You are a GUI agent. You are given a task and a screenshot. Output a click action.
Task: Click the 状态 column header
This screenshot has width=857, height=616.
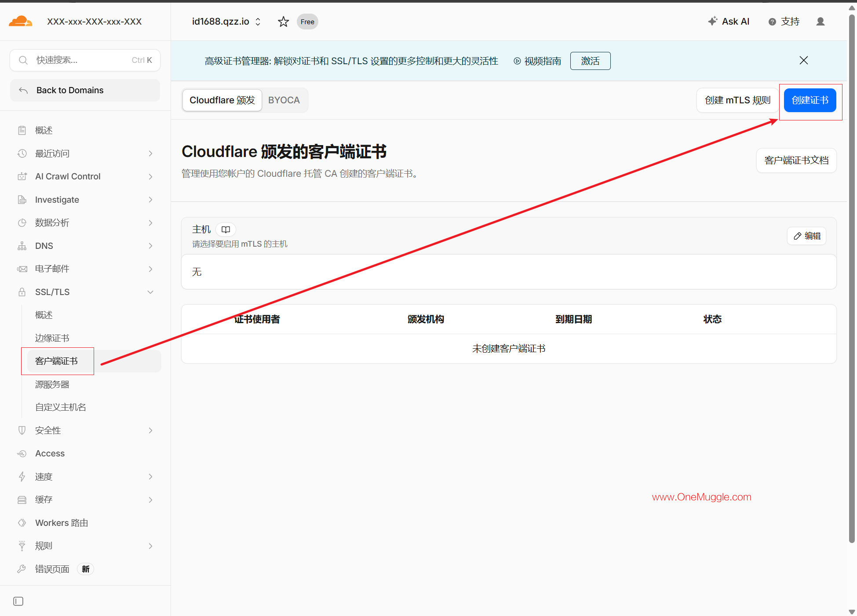712,319
